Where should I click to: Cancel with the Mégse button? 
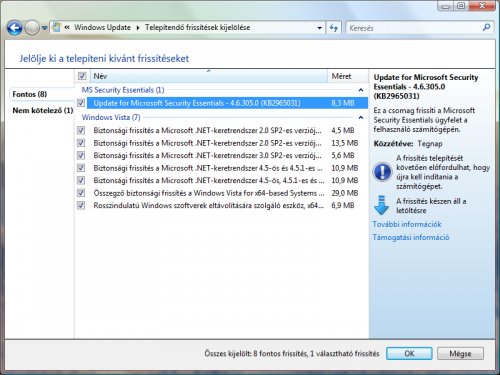[x=460, y=353]
